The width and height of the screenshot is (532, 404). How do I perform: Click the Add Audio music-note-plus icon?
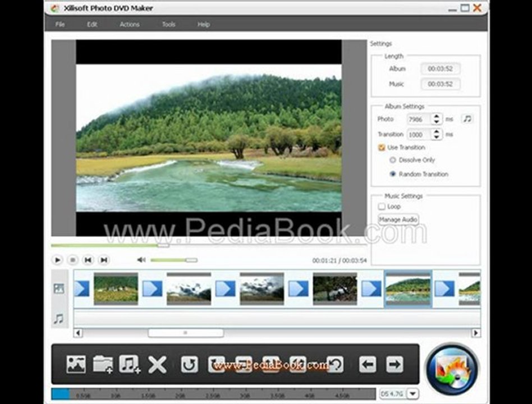coord(130,364)
